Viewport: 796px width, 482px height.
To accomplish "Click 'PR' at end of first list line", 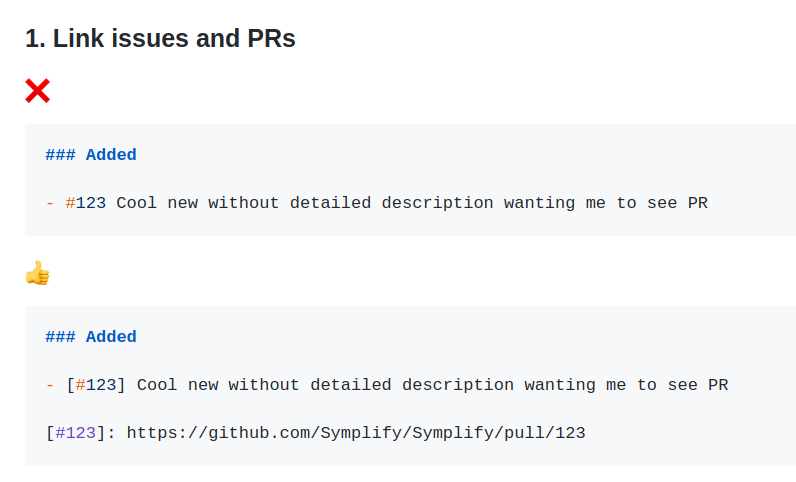I will pos(698,203).
